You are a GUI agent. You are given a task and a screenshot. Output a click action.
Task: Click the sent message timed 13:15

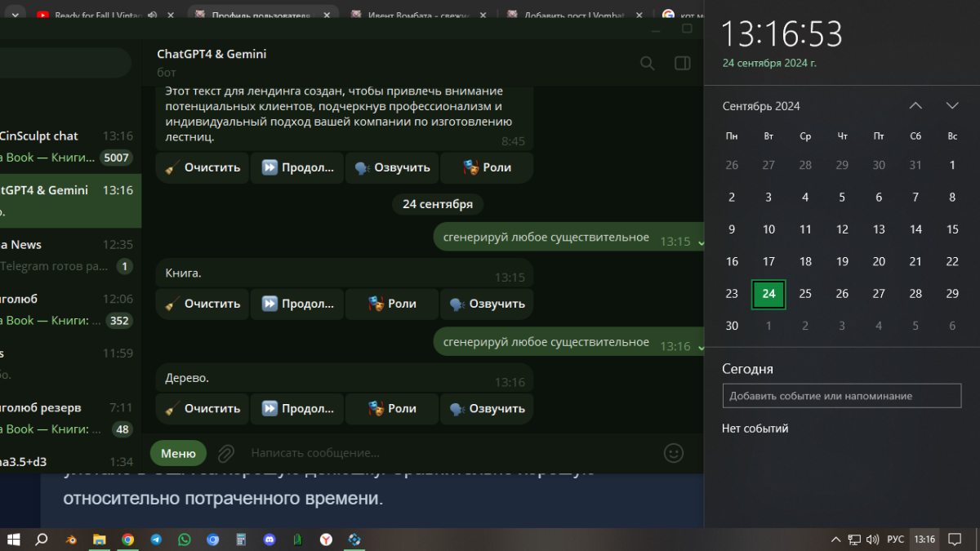tap(569, 238)
